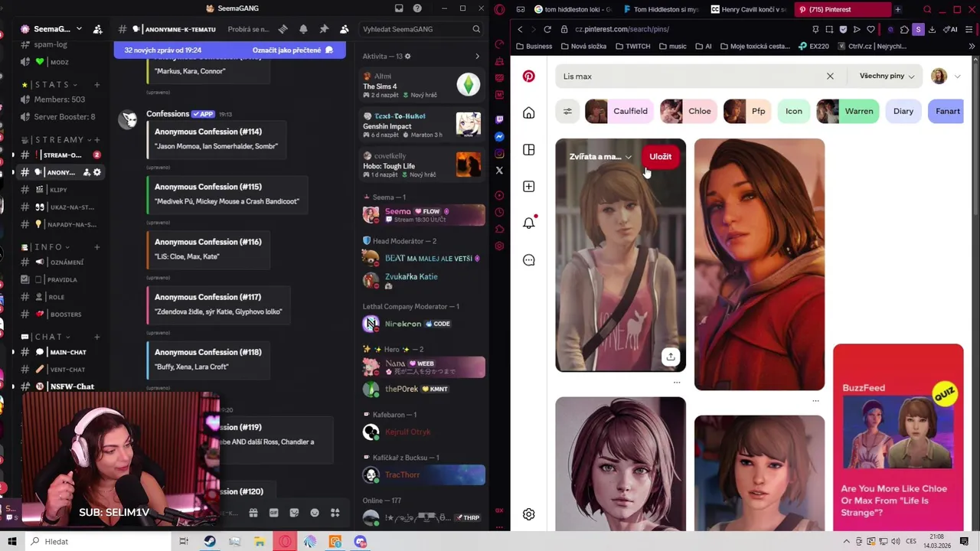The height and width of the screenshot is (551, 980).
Task: Expand Pinterest account menu chevron
Action: point(957,77)
